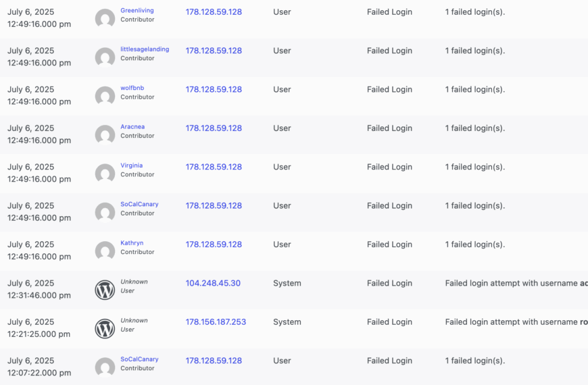Image resolution: width=588 pixels, height=385 pixels.
Task: Select Unknown User text in 12:31:46 row
Action: [134, 286]
